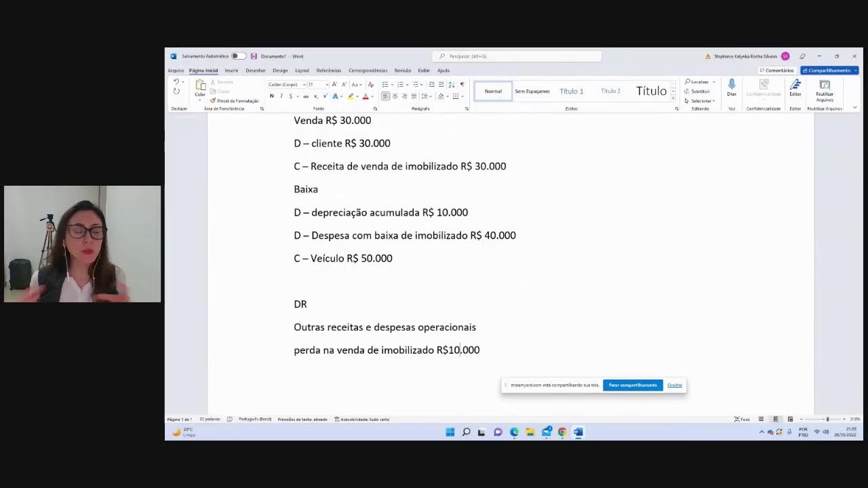Switch to the Inserir tab

pos(231,70)
